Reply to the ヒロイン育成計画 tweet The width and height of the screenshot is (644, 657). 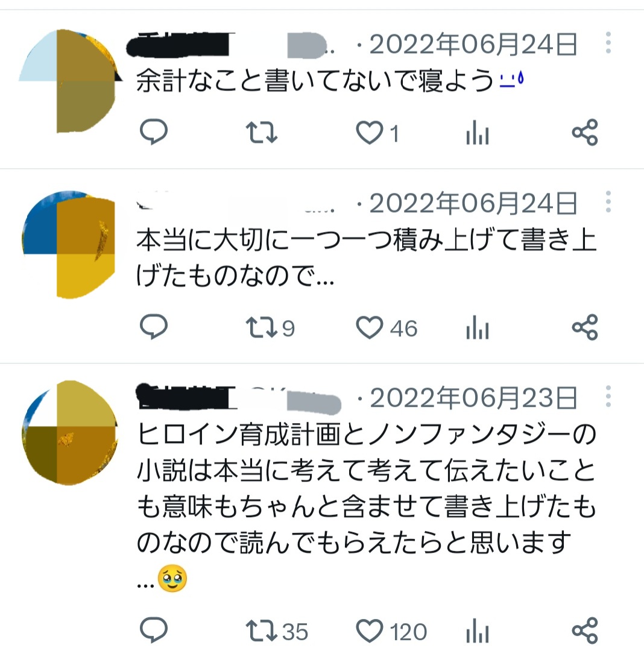tap(153, 630)
